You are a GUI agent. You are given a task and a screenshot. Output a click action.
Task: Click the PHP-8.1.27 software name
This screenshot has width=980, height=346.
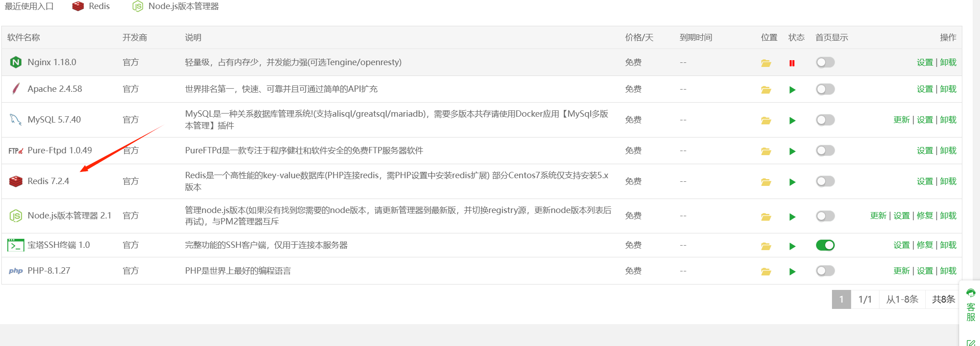pos(49,270)
